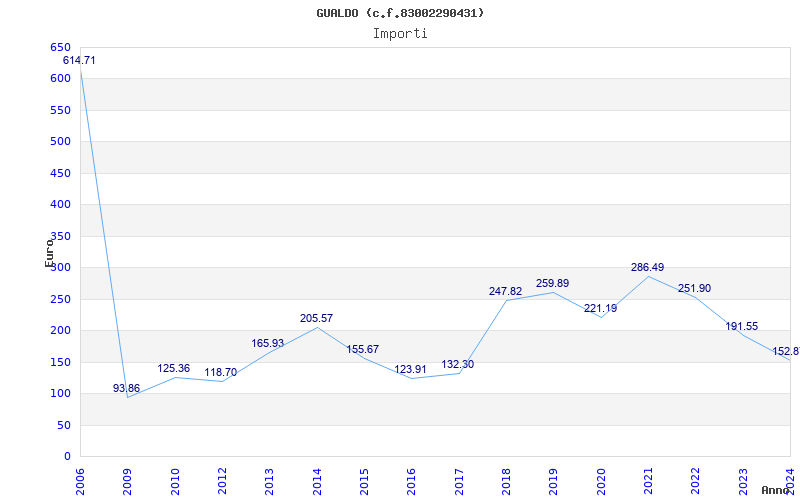Click the 2022 x-axis year label
Image resolution: width=800 pixels, height=500 pixels.
(x=696, y=481)
